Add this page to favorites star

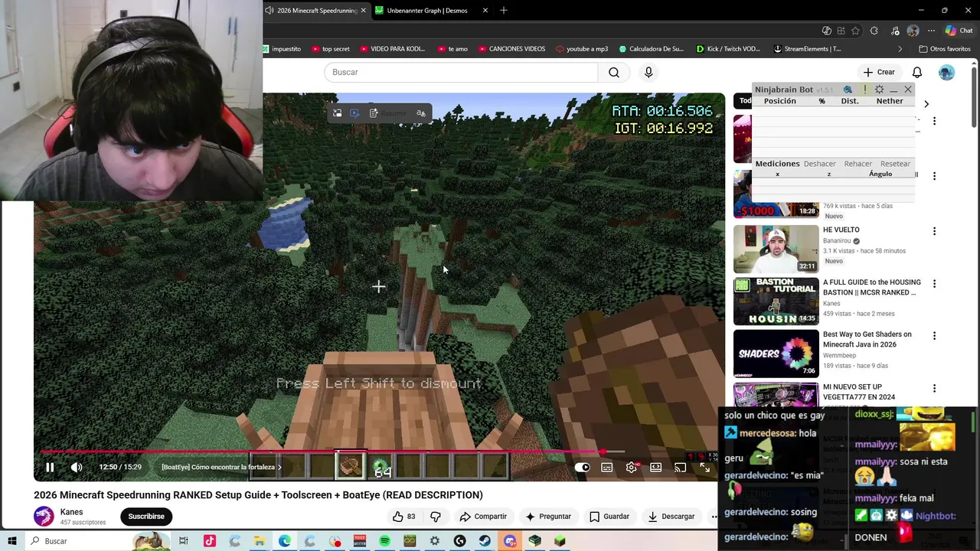(855, 31)
